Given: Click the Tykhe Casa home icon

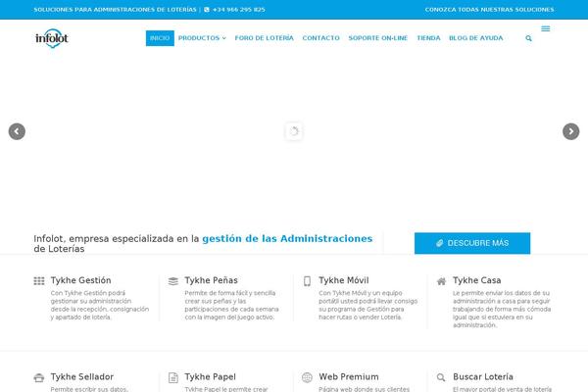Looking at the screenshot, I should coord(441,281).
